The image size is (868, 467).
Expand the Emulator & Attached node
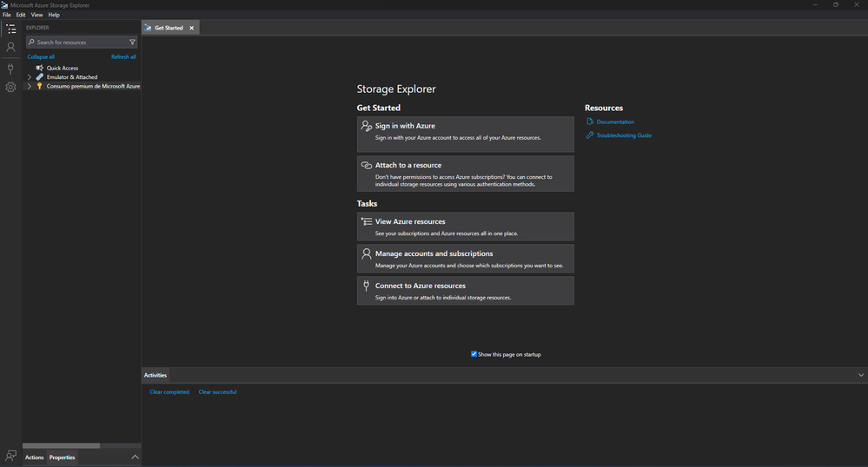[30, 77]
